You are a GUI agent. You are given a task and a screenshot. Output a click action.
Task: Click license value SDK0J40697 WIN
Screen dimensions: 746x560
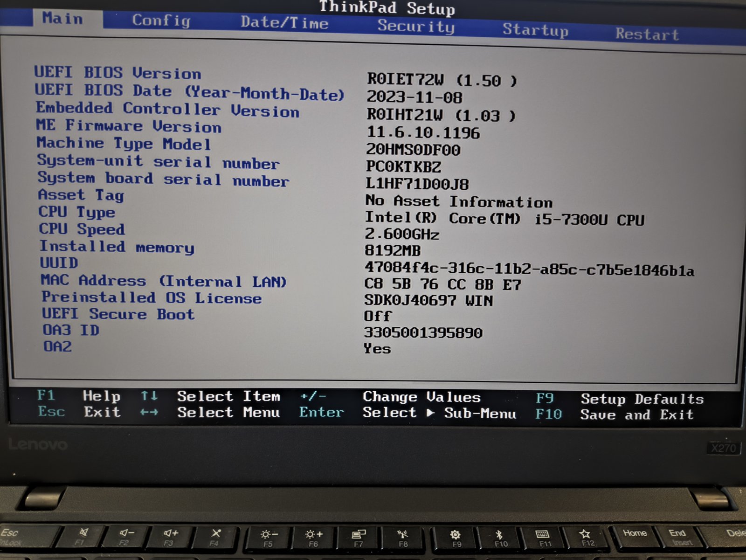(428, 301)
